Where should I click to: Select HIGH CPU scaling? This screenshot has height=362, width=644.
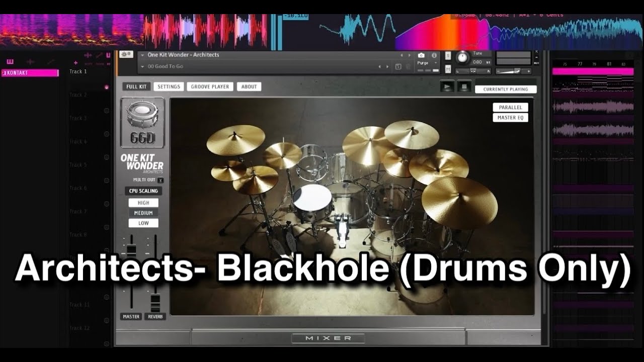(143, 203)
